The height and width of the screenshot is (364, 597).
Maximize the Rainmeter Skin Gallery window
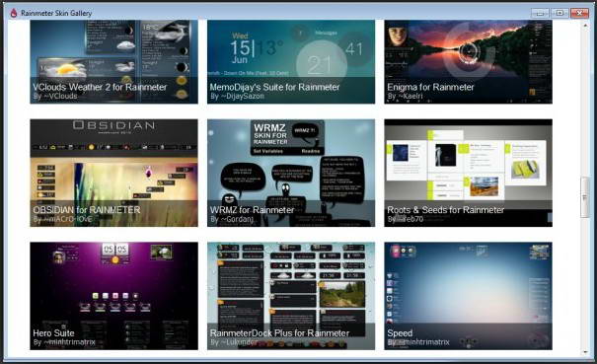click(560, 13)
